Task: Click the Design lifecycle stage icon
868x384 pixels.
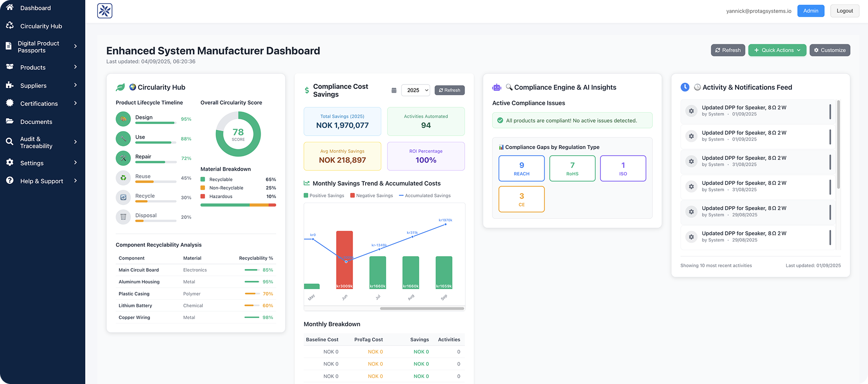Action: 123,119
